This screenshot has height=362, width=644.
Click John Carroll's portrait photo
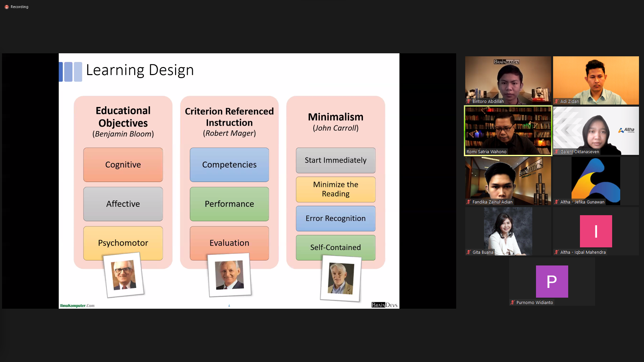341,278
